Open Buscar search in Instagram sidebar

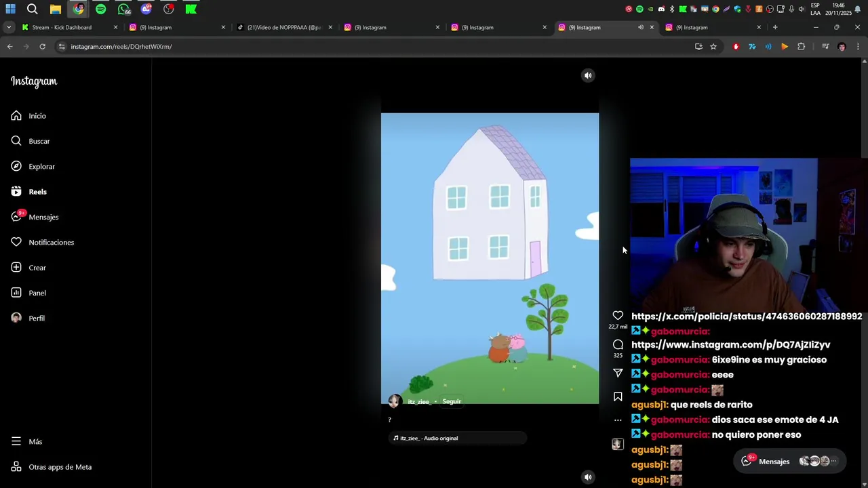tap(31, 141)
